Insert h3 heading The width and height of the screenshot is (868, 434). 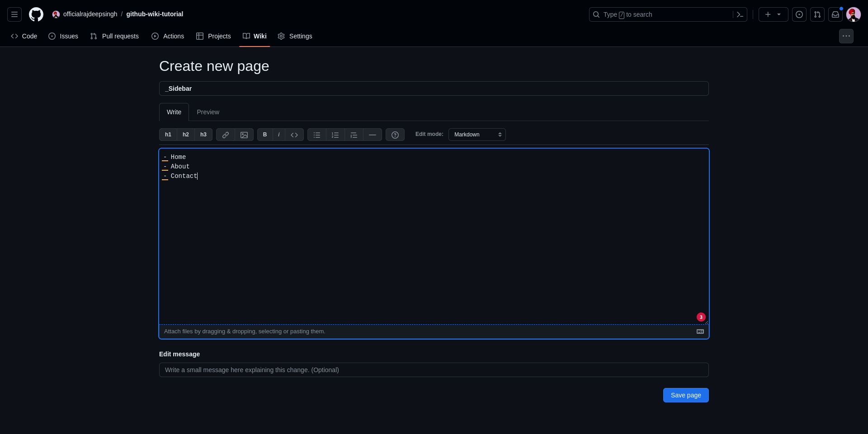point(203,135)
